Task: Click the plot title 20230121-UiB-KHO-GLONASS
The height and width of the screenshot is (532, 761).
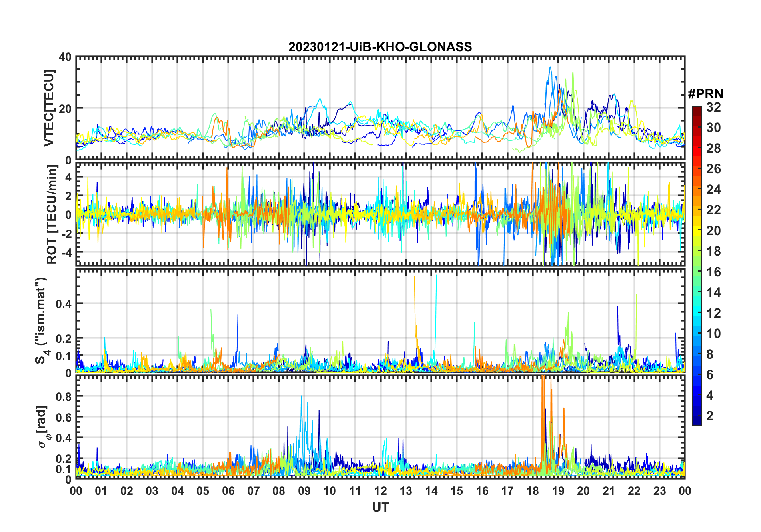Action: coord(380,47)
